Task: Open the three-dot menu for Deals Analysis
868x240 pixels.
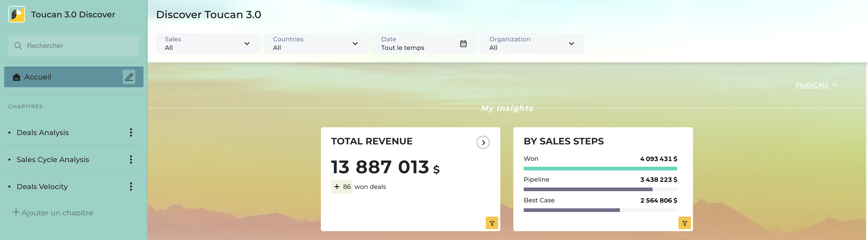Action: (131, 133)
